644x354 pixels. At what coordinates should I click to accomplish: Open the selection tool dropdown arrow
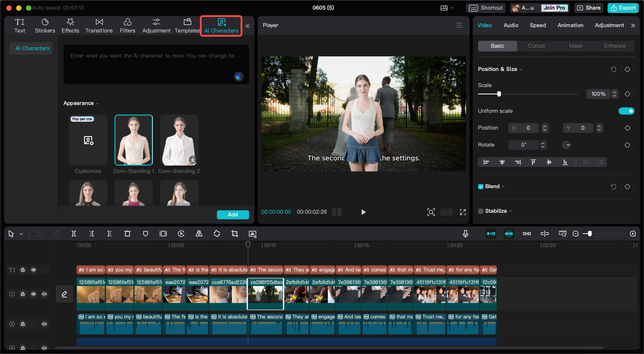pos(21,234)
